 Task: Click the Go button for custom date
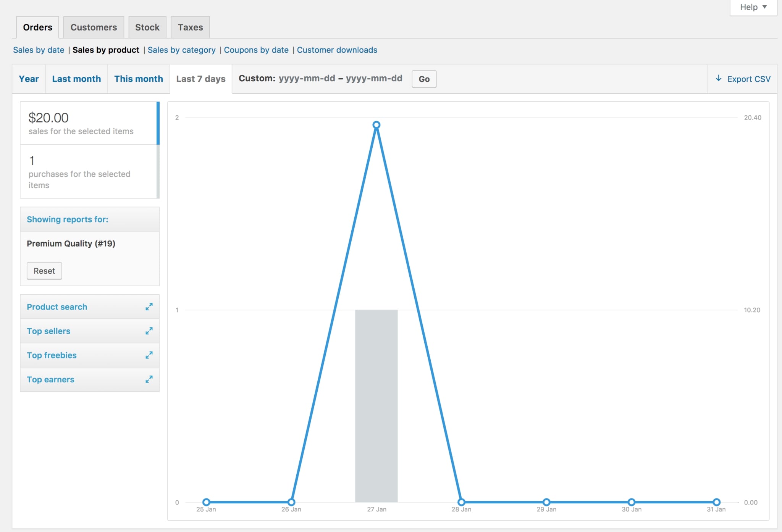click(x=425, y=78)
